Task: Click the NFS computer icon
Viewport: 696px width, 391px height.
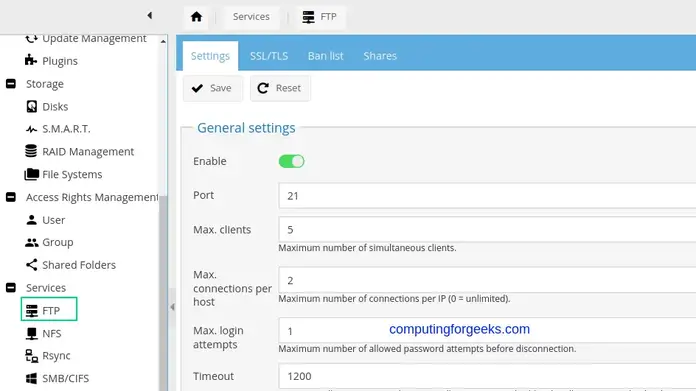Action: (32, 333)
